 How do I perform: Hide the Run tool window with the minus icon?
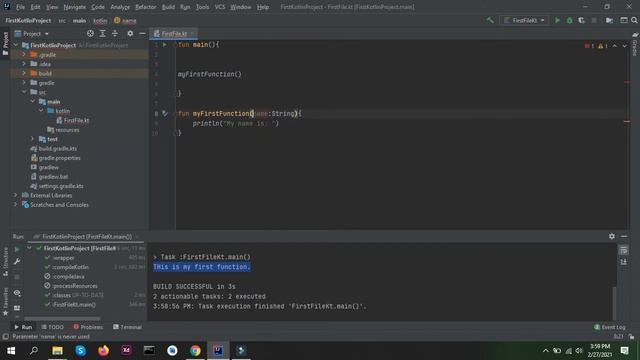624,236
